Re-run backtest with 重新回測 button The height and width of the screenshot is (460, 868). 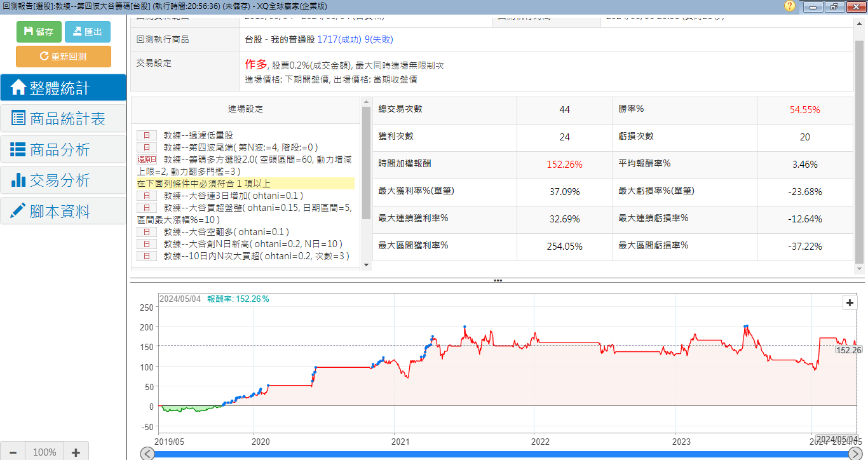click(x=63, y=57)
